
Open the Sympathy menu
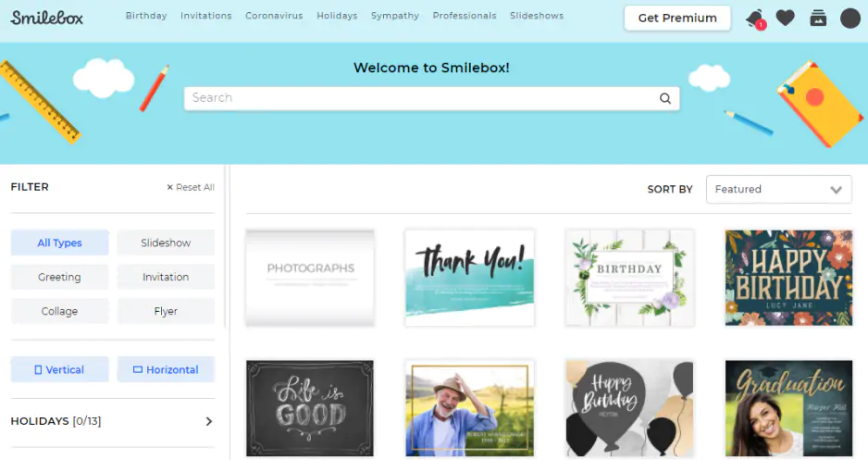[x=395, y=16]
